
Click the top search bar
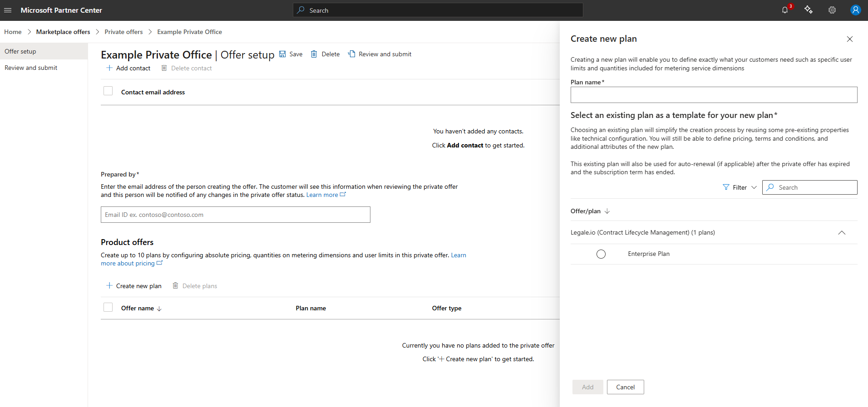[x=438, y=10]
